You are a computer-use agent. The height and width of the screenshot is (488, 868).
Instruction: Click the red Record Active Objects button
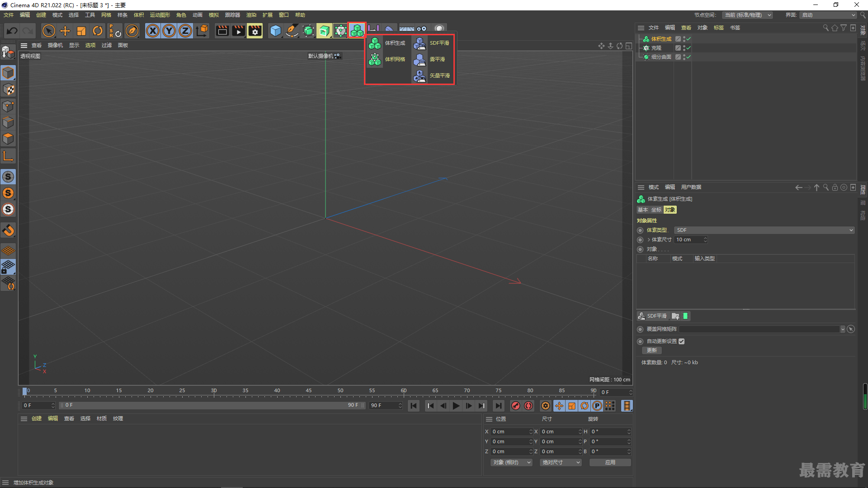click(x=516, y=406)
